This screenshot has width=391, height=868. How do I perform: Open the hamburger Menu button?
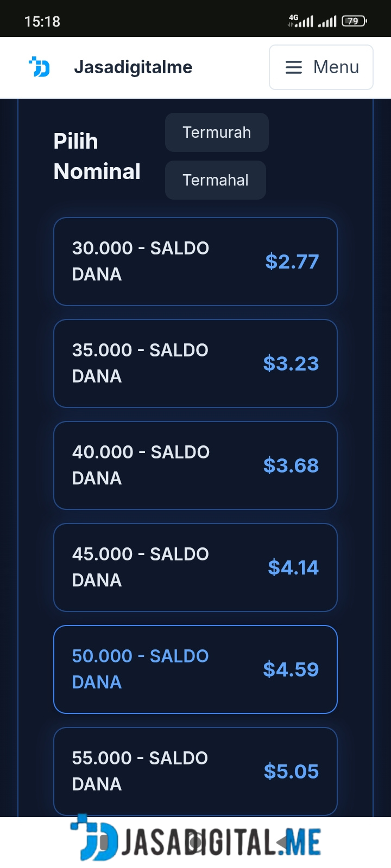(x=321, y=67)
